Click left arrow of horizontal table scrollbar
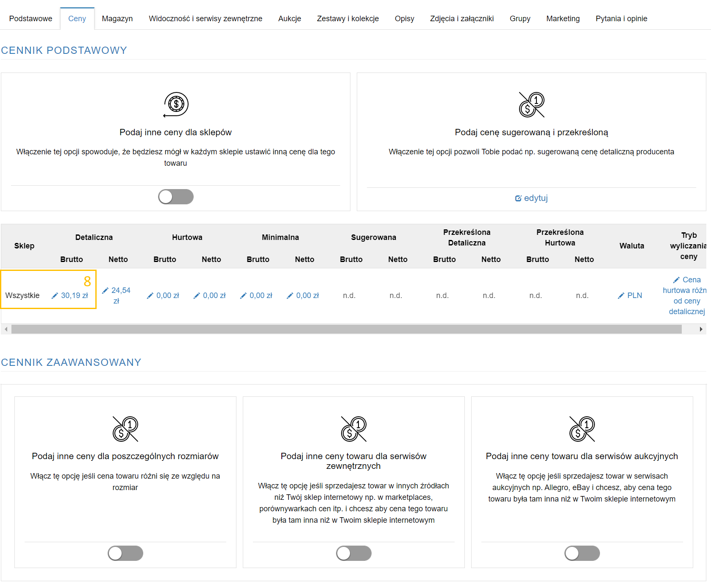The width and height of the screenshot is (711, 588). [6, 329]
